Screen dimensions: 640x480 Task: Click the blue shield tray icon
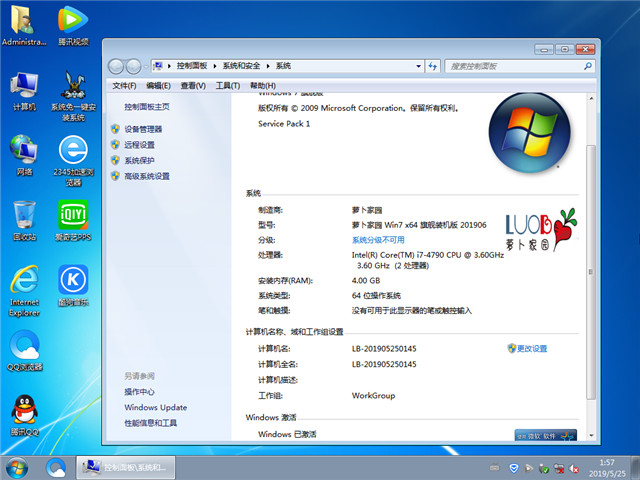tap(514, 468)
